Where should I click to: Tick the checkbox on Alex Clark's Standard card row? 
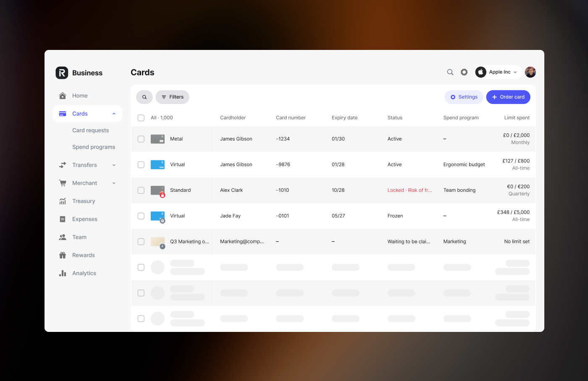141,190
